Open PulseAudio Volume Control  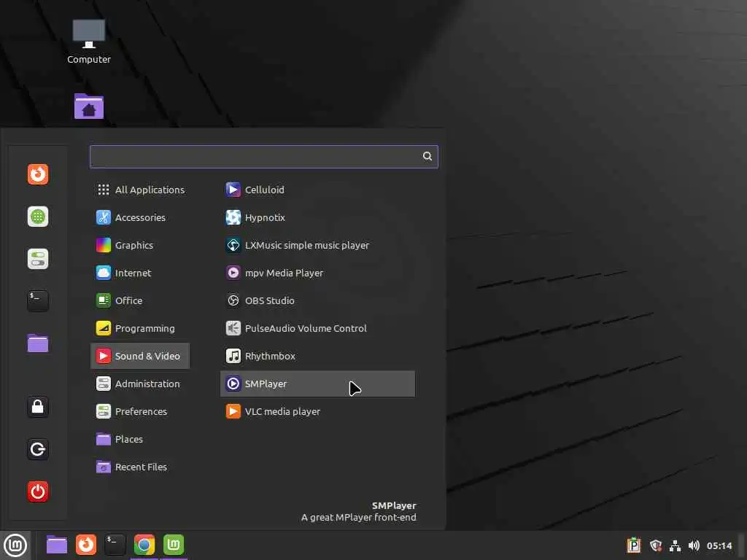(317, 328)
